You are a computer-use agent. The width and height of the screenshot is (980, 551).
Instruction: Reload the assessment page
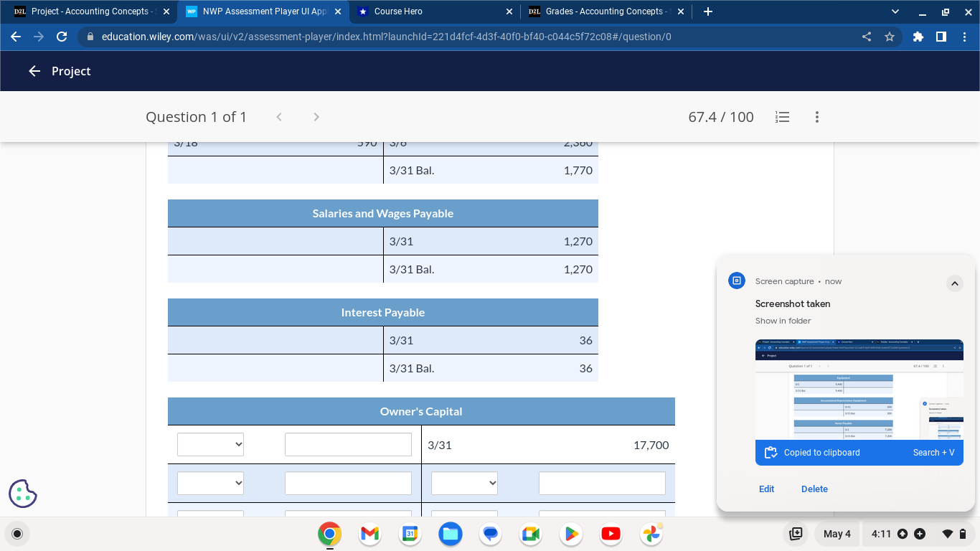[61, 37]
